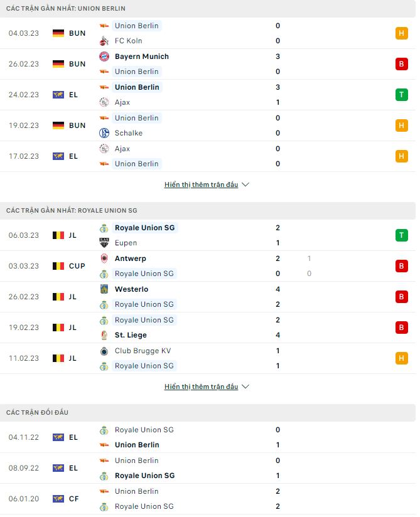Open the Bayern Munich club badge

coord(104,56)
